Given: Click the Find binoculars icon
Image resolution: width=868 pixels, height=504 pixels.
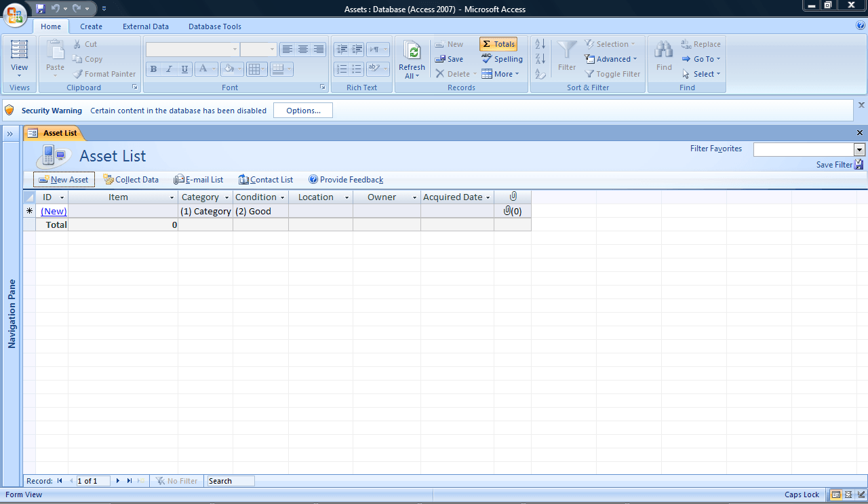Looking at the screenshot, I should [x=664, y=50].
